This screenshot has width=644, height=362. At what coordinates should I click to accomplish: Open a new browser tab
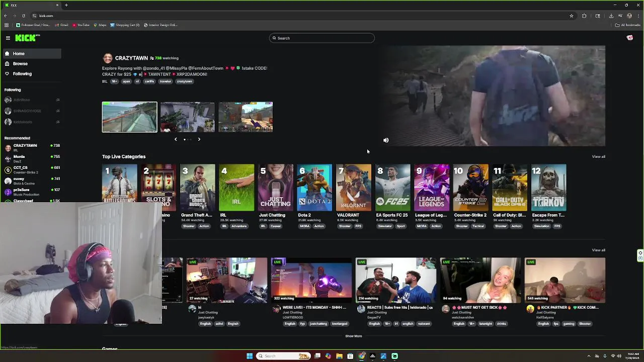66,5
